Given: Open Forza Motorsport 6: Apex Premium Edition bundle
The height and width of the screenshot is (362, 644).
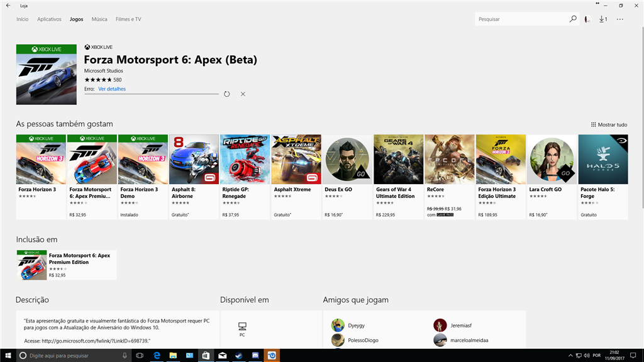Looking at the screenshot, I should (x=67, y=265).
